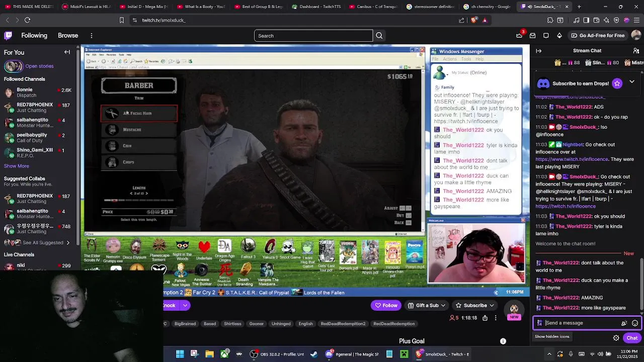Collapse Stream Chat panel arrow
The image size is (644, 362).
[x=539, y=51]
